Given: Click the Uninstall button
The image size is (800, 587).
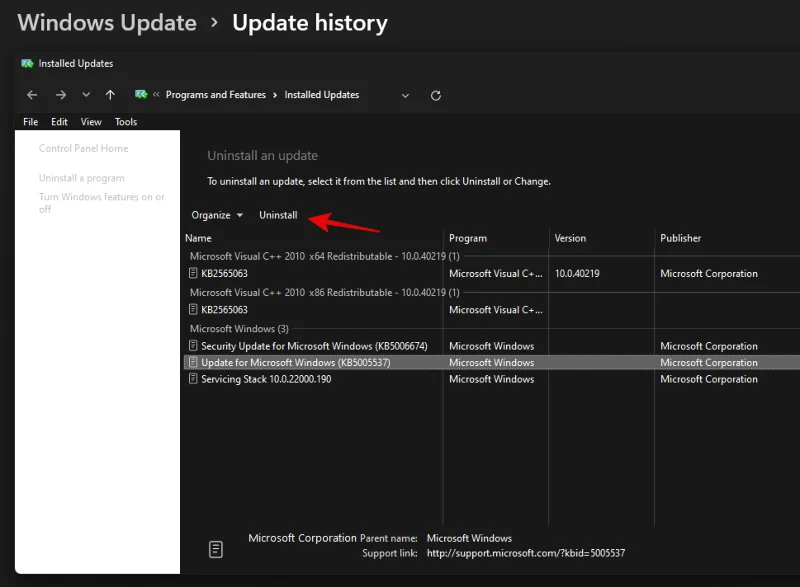Looking at the screenshot, I should pos(278,214).
